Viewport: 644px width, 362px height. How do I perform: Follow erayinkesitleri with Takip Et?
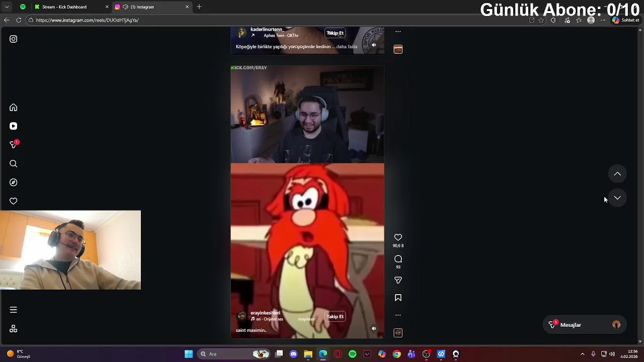335,316
